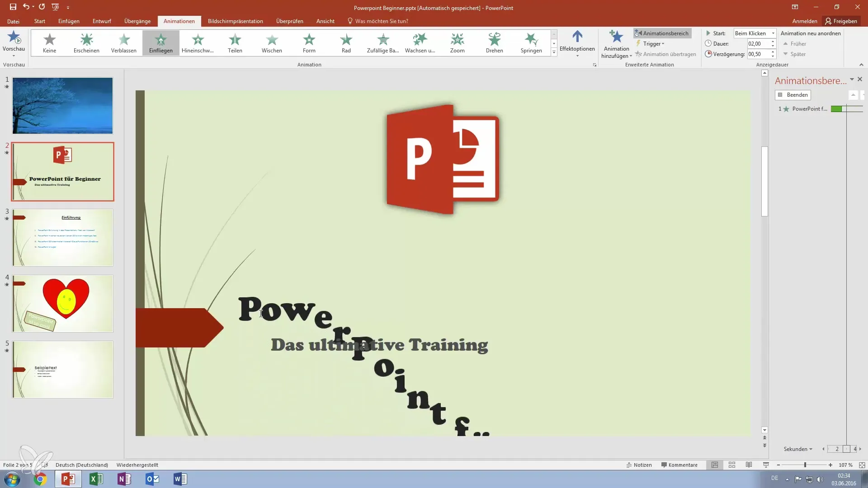Move animation Später in order

coord(794,54)
